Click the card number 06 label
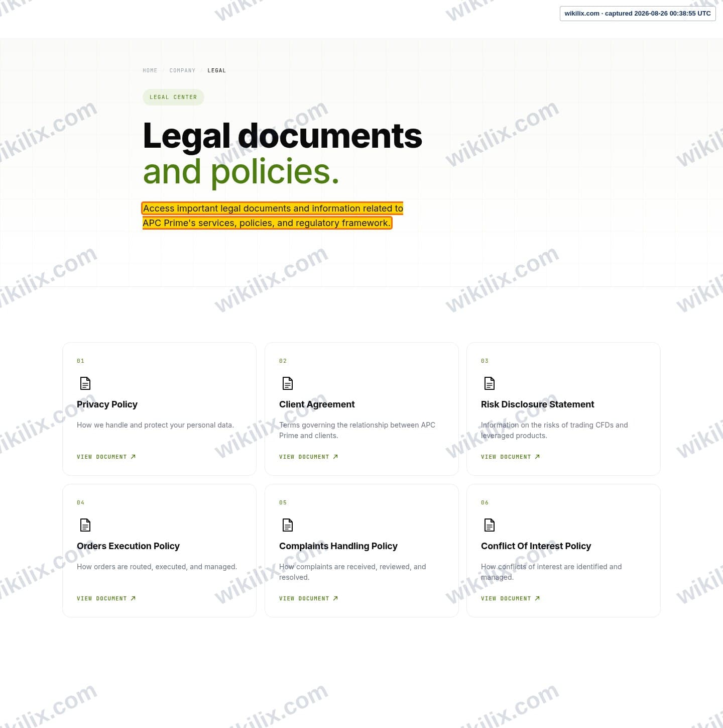723x728 pixels. [x=485, y=502]
